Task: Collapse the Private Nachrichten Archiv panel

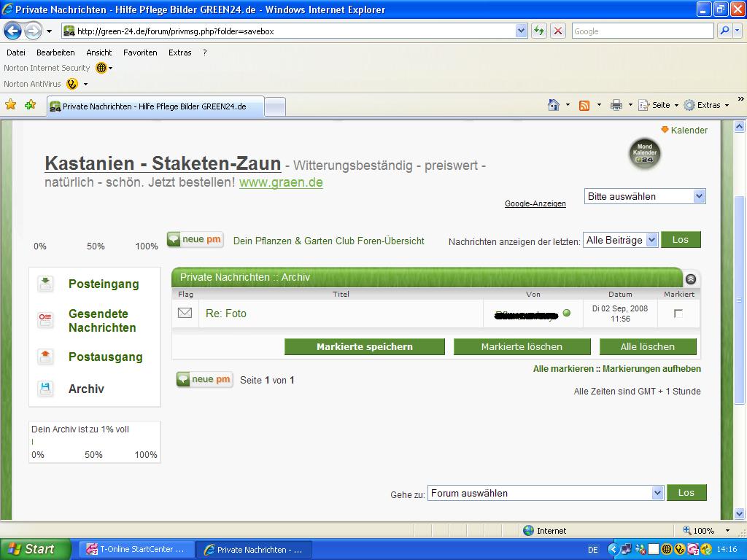Action: 690,279
